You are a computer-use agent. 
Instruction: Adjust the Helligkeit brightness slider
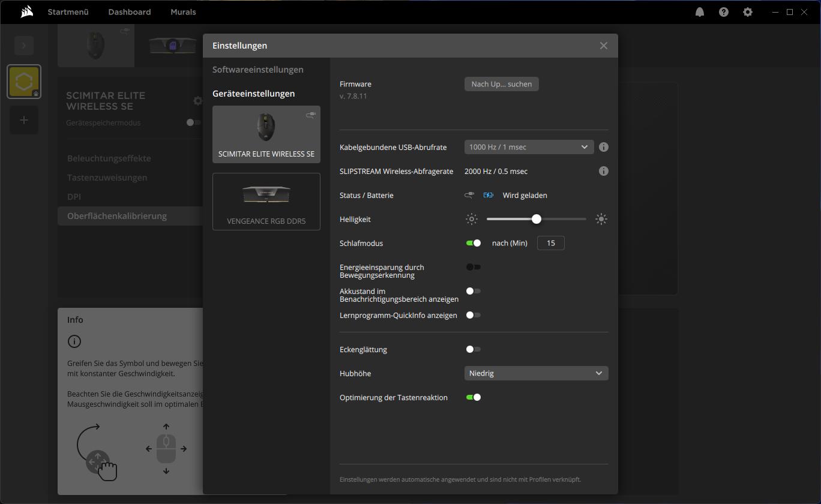[x=537, y=219]
